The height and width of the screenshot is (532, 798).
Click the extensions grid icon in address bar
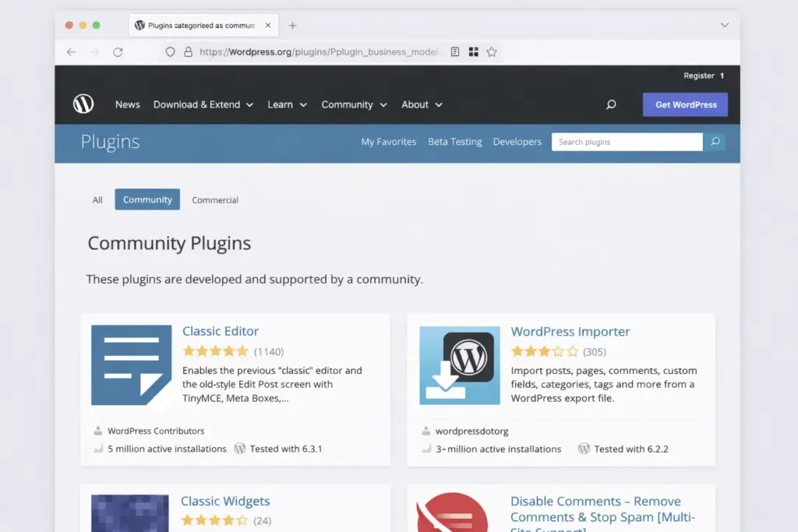coord(473,52)
